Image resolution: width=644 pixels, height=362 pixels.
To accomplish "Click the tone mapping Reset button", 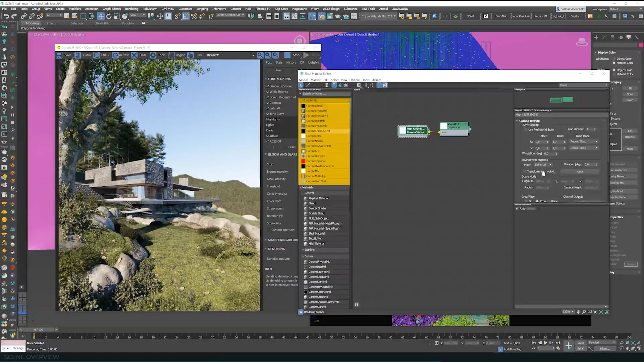I will point(292,147).
